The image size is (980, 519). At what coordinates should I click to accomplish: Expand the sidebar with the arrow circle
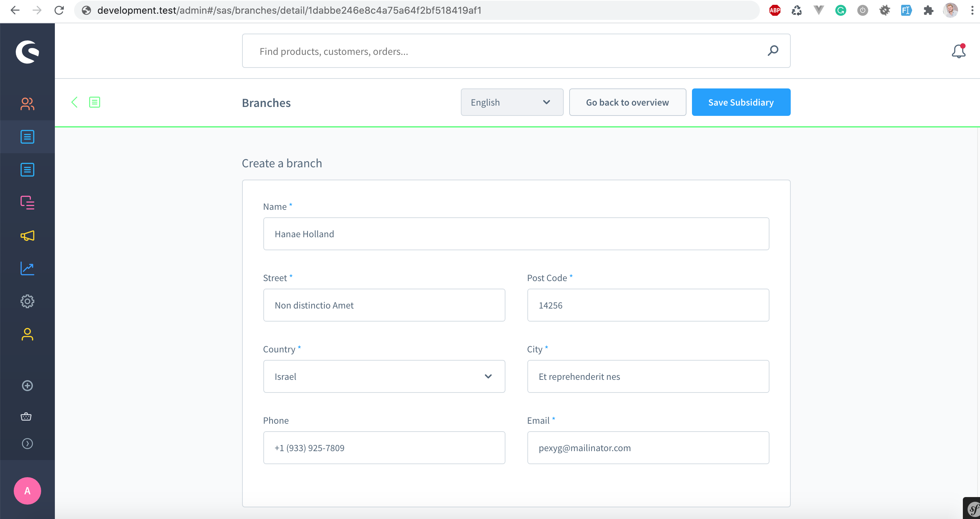coord(27,443)
